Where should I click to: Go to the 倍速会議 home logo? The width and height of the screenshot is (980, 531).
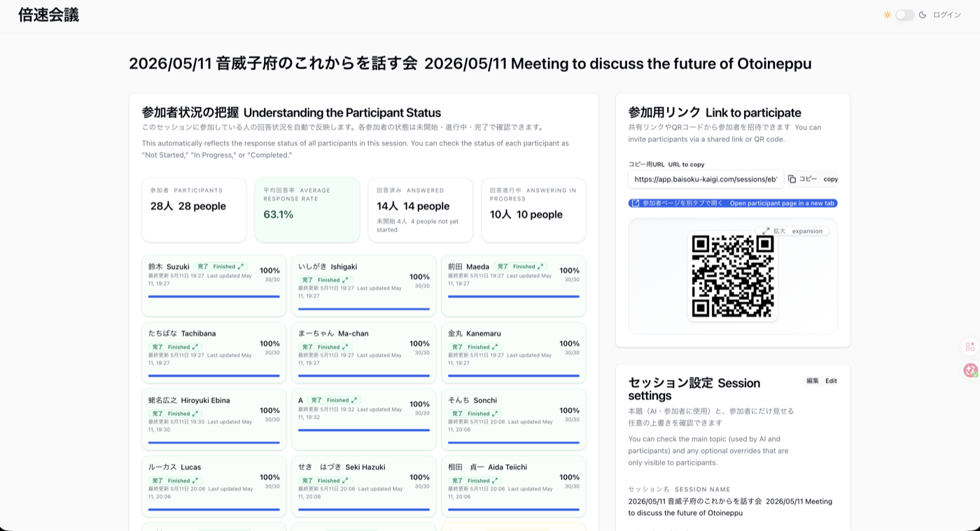(x=48, y=15)
